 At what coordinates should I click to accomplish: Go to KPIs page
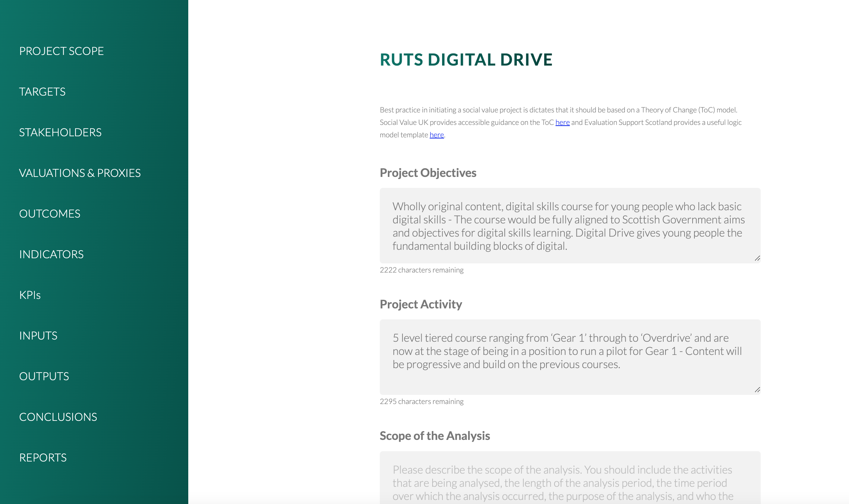pos(30,295)
